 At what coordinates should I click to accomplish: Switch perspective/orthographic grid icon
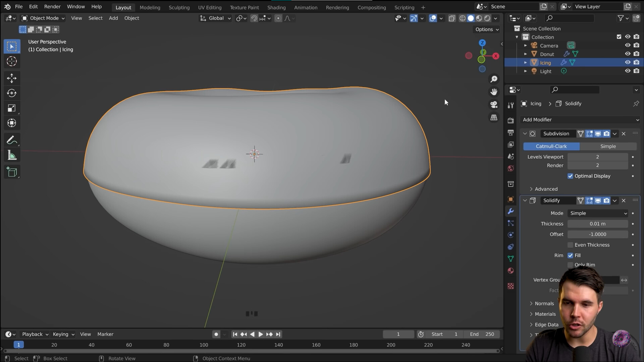[x=494, y=118]
